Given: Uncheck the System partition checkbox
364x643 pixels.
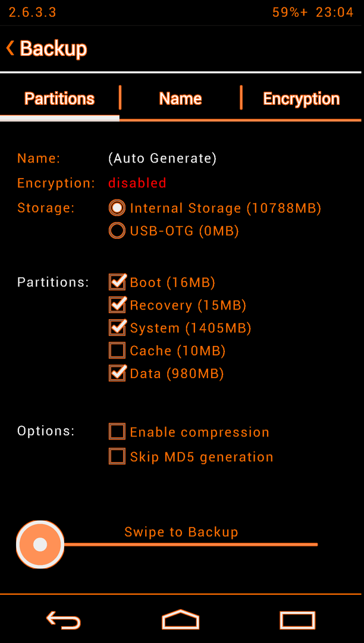Looking at the screenshot, I should pos(117,328).
